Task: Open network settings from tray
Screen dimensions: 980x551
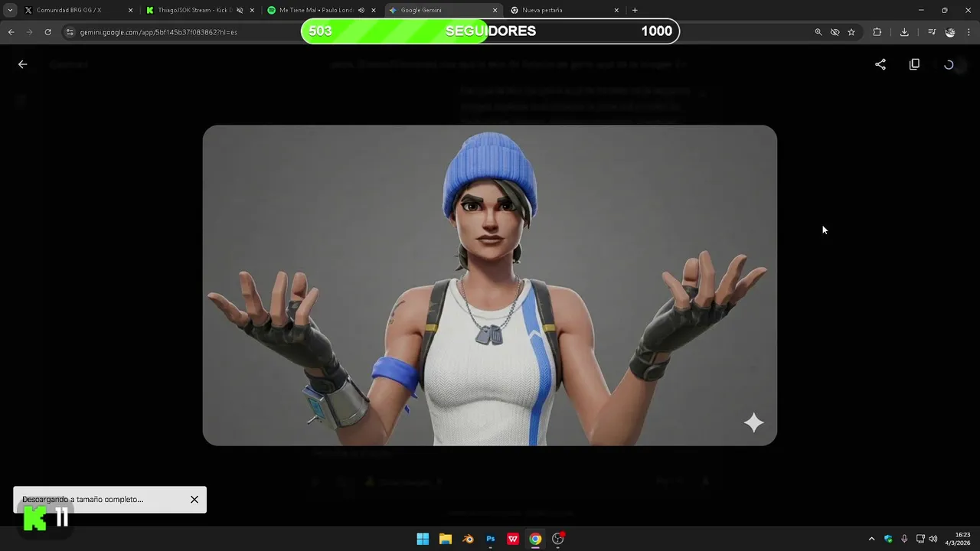Action: (920, 539)
